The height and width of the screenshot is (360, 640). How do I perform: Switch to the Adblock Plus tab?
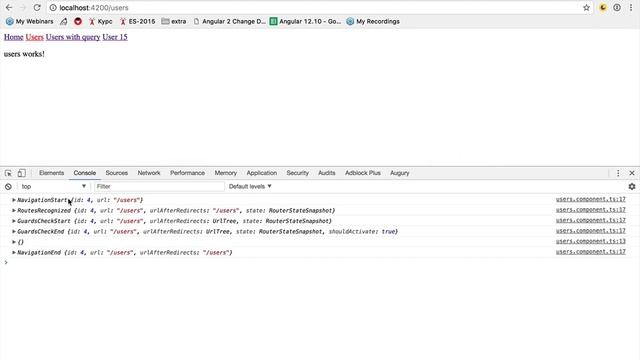pyautogui.click(x=362, y=173)
